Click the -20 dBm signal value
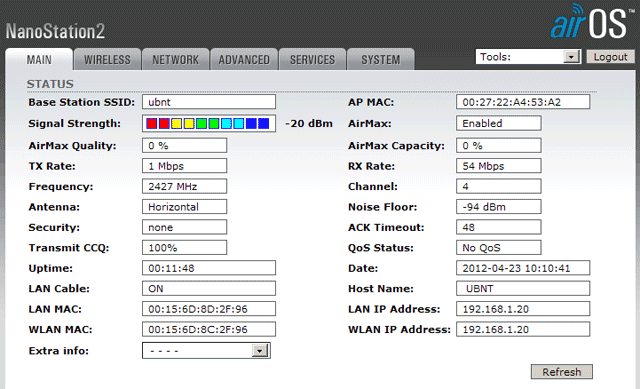 point(309,123)
